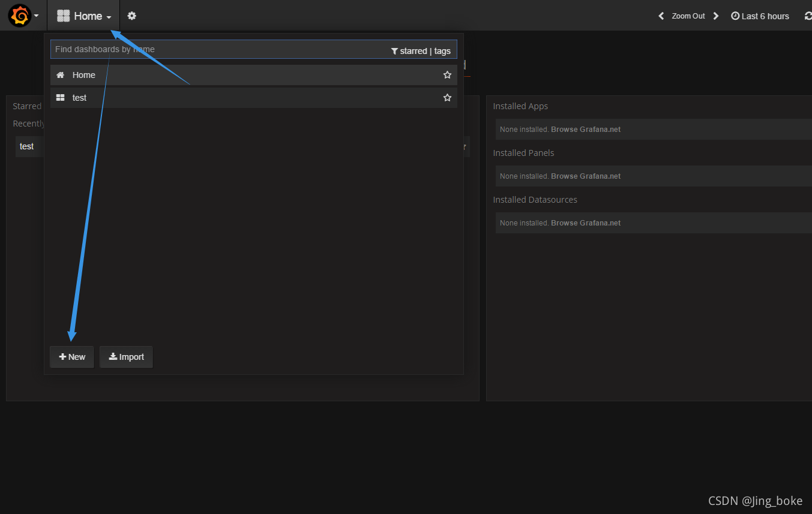Click the Installed Apps heading
812x514 pixels.
[x=520, y=106]
